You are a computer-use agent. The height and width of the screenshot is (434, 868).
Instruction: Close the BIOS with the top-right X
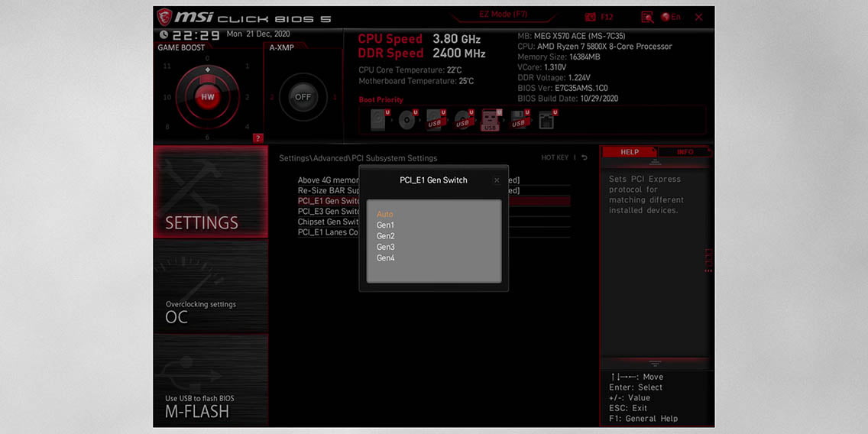tap(698, 17)
